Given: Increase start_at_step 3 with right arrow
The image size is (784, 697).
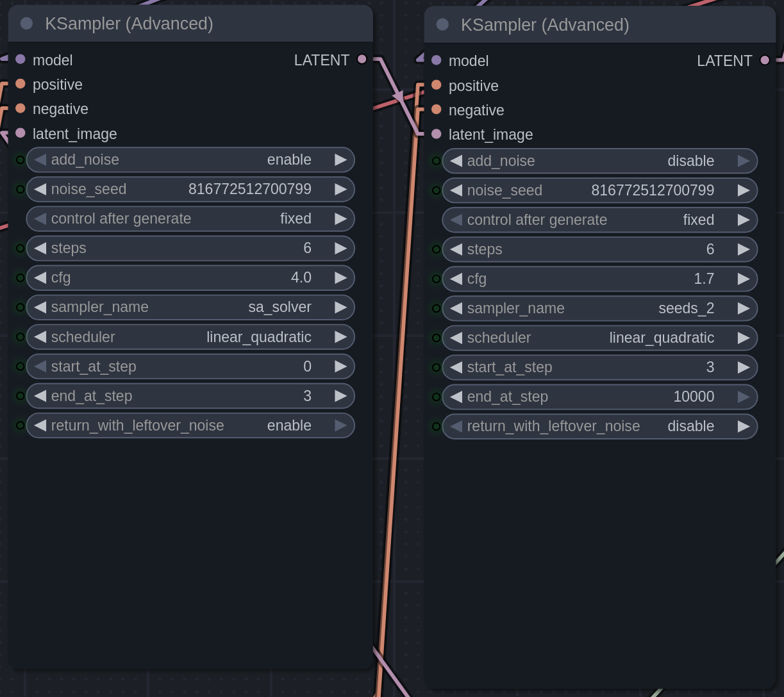Looking at the screenshot, I should coord(744,368).
